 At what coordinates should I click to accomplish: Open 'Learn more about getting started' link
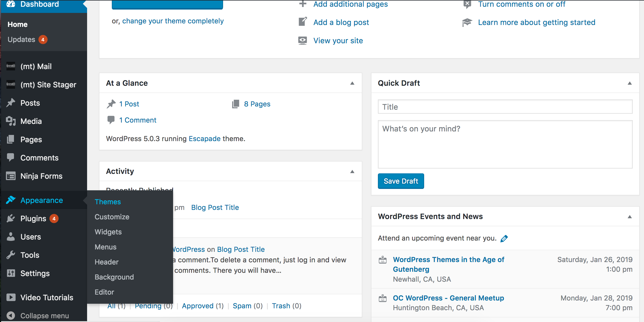point(537,22)
